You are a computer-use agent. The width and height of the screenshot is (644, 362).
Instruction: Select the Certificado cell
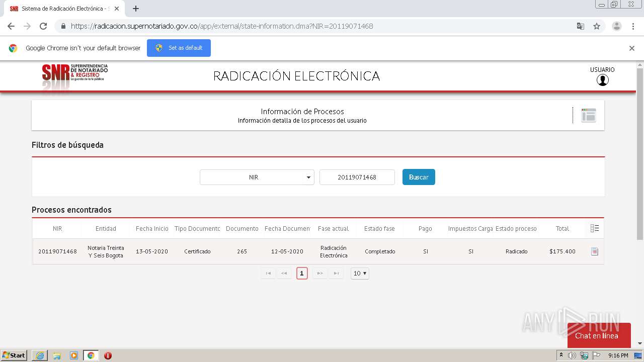[x=197, y=251]
